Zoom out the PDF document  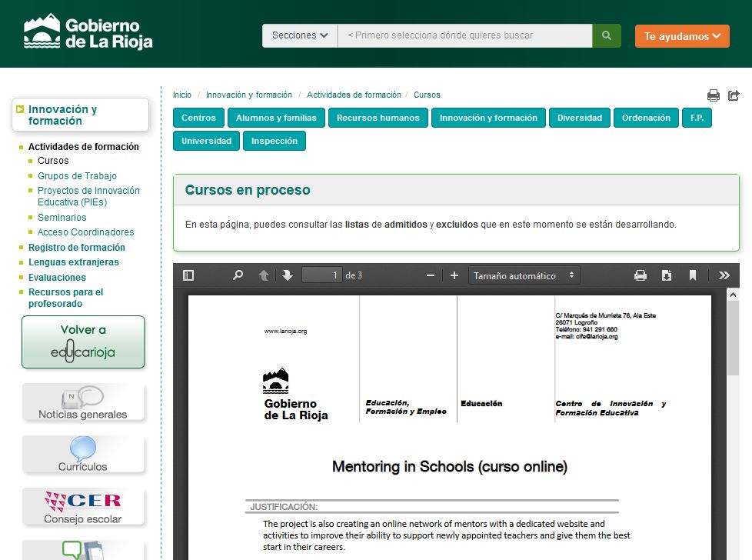[x=431, y=275]
